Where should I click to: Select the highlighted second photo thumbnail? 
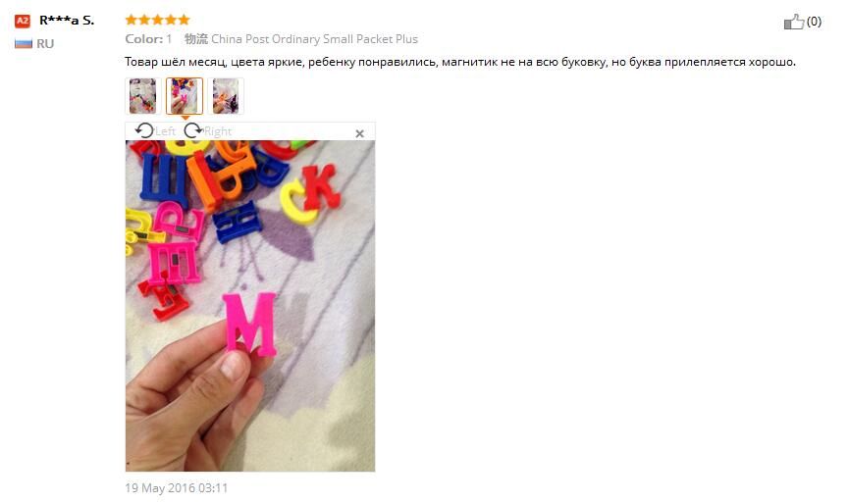click(185, 96)
